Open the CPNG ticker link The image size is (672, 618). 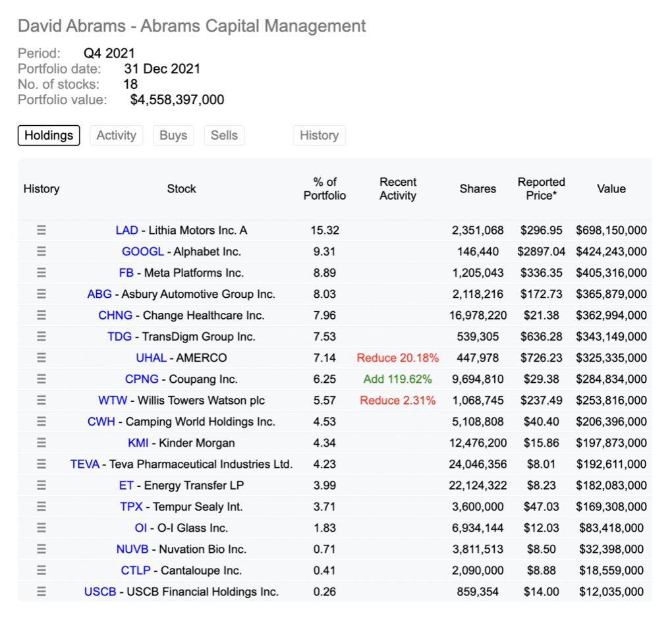(x=142, y=379)
